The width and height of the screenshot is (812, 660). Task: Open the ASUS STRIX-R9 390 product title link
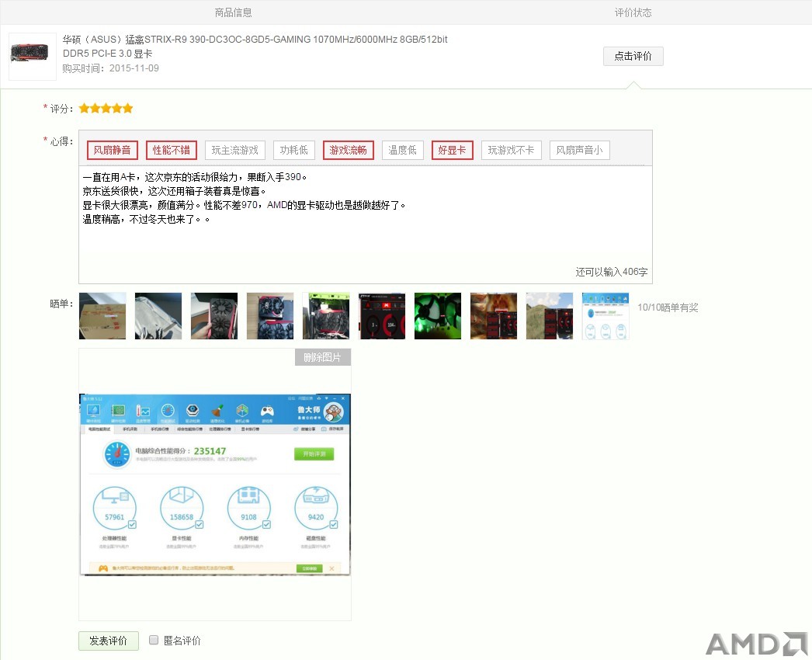pyautogui.click(x=255, y=46)
